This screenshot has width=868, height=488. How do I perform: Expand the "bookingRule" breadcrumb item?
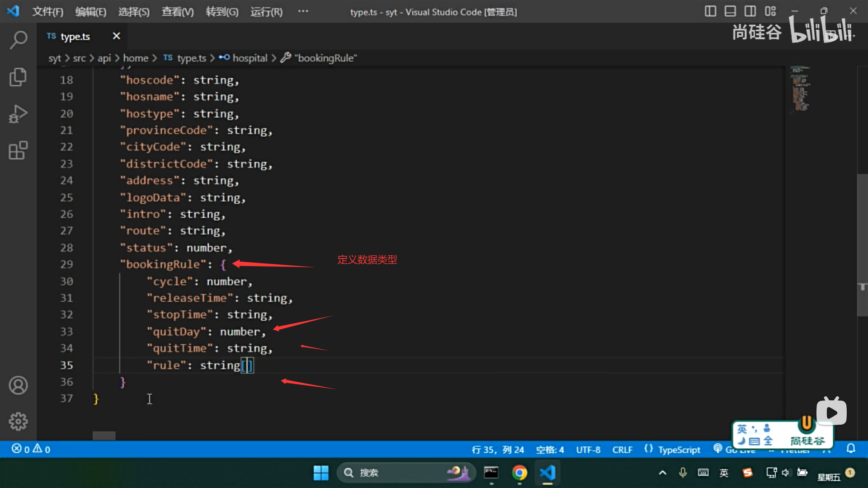coord(325,58)
